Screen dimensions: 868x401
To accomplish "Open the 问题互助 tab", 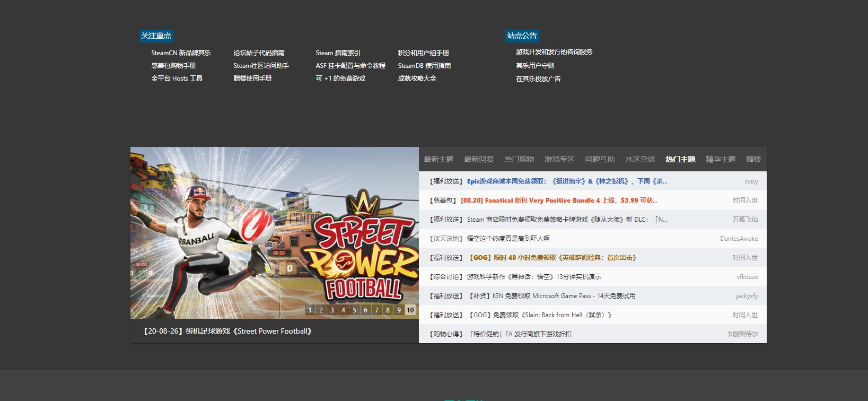I will pos(600,159).
